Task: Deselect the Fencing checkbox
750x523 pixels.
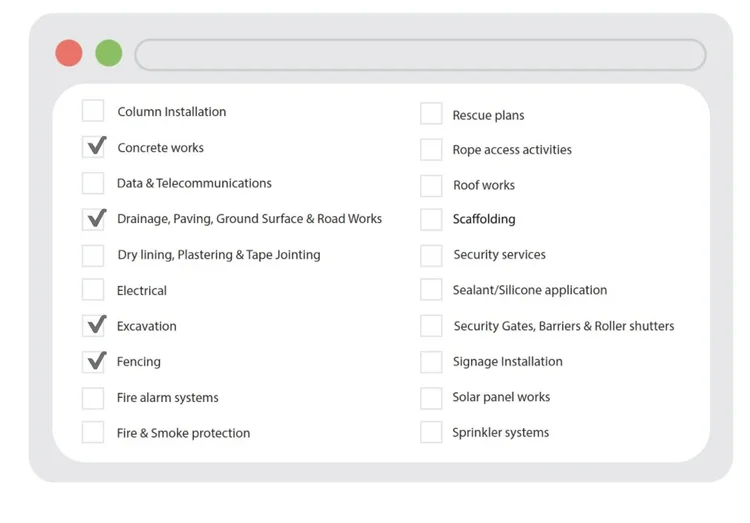Action: (93, 361)
